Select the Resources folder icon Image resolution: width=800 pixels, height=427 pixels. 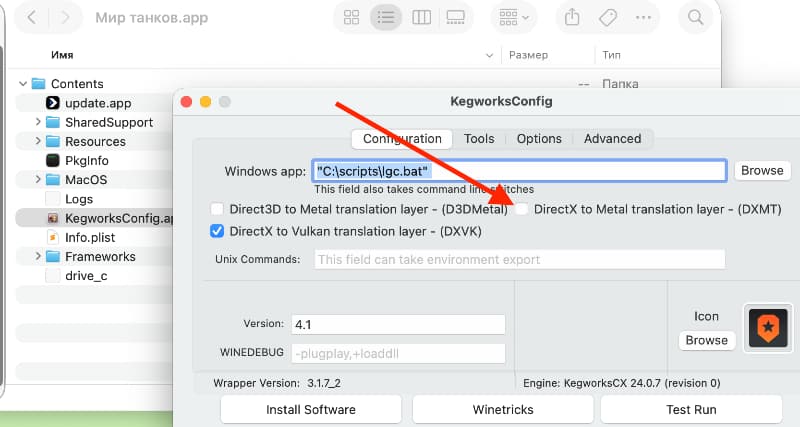click(53, 141)
